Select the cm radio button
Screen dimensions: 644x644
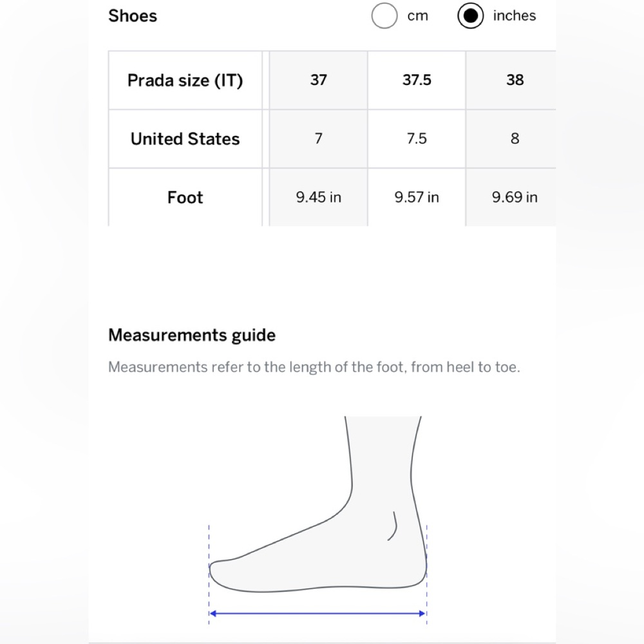tap(384, 16)
